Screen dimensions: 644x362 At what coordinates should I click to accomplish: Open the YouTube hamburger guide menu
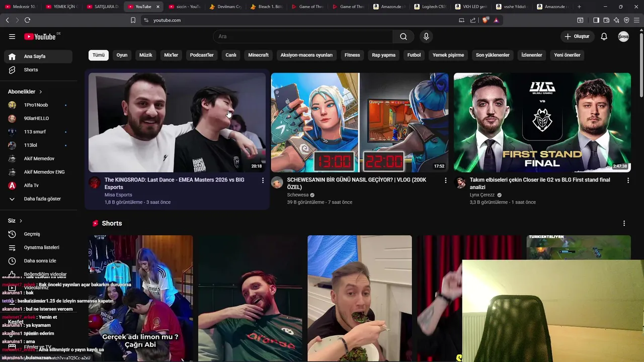(12, 37)
